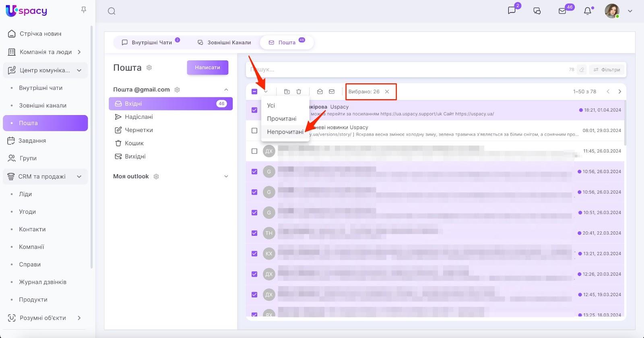Switch to the Зовнішні Канали tab

click(x=225, y=43)
